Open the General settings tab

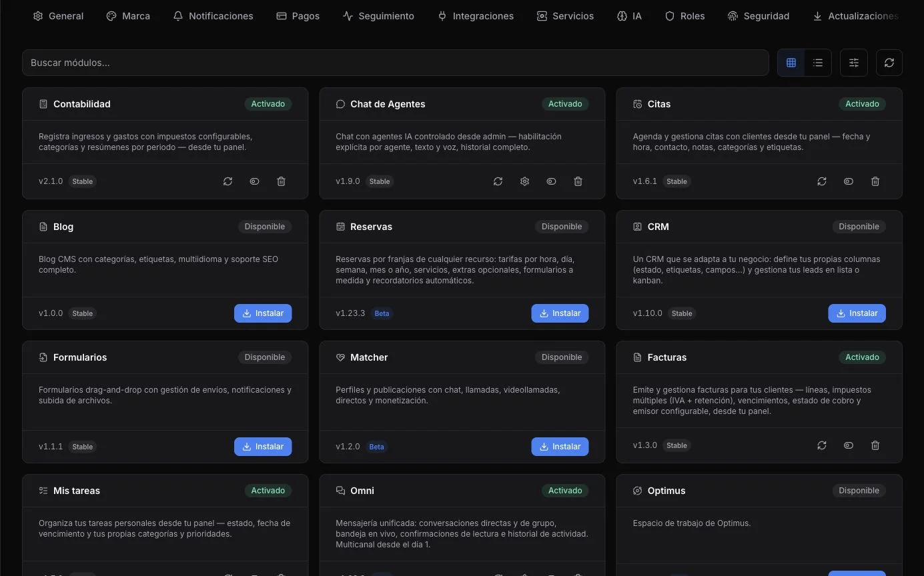point(59,16)
